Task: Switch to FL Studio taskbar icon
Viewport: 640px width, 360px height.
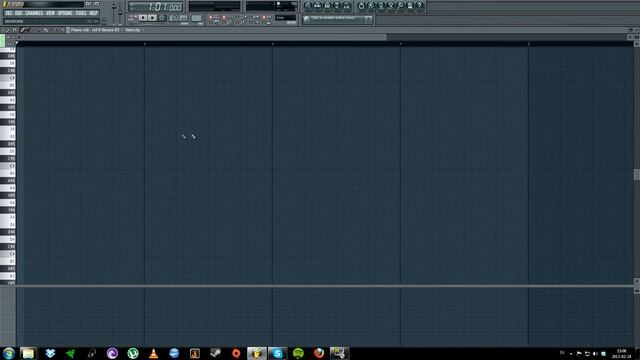Action: click(257, 353)
